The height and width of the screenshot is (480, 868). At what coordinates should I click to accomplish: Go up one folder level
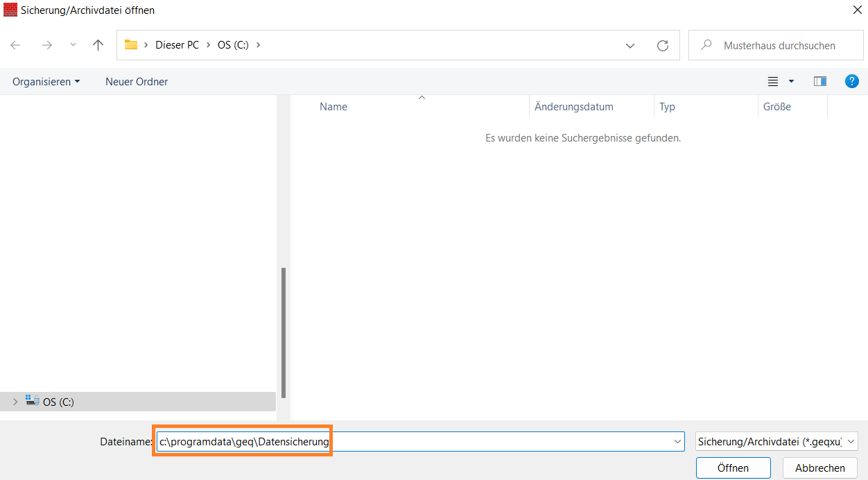pyautogui.click(x=98, y=44)
